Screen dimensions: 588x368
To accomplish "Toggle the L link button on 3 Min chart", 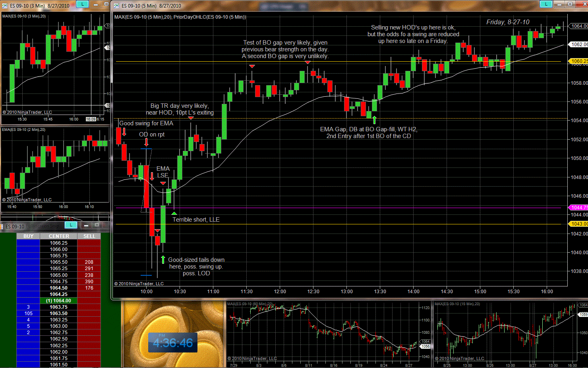I will 82,4.
